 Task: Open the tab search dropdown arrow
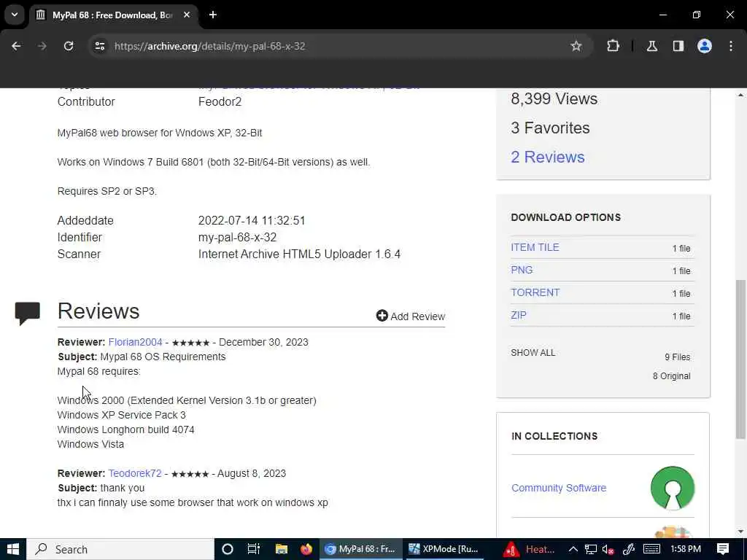click(x=15, y=15)
